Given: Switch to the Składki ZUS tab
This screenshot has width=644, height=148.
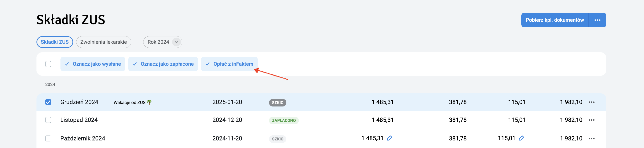Looking at the screenshot, I should click(x=55, y=42).
